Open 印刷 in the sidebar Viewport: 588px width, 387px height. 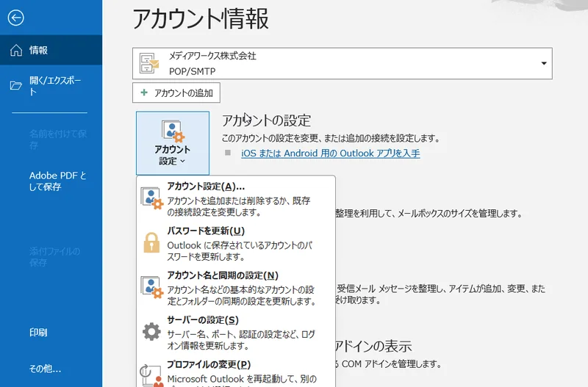click(51, 333)
